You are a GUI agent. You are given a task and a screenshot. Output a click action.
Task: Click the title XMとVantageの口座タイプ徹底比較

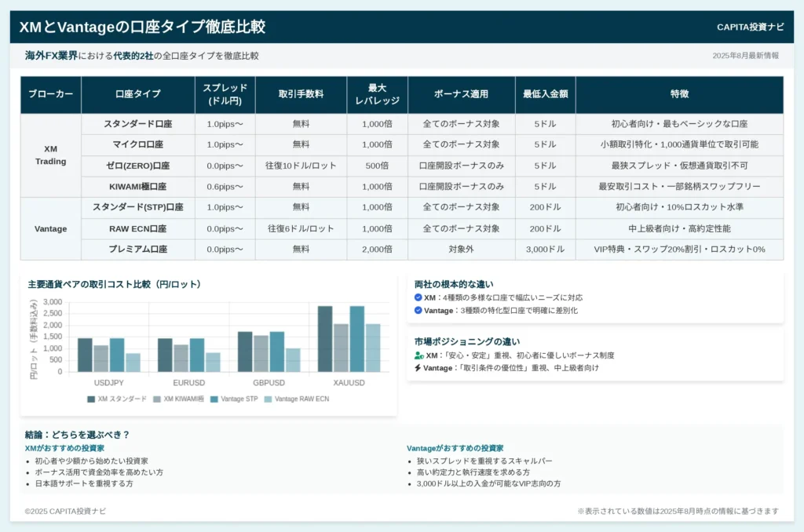pyautogui.click(x=143, y=27)
